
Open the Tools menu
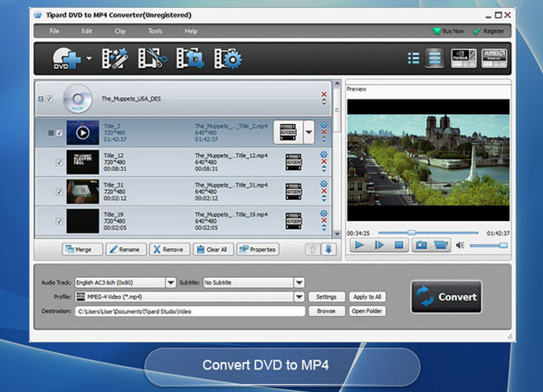[x=155, y=31]
